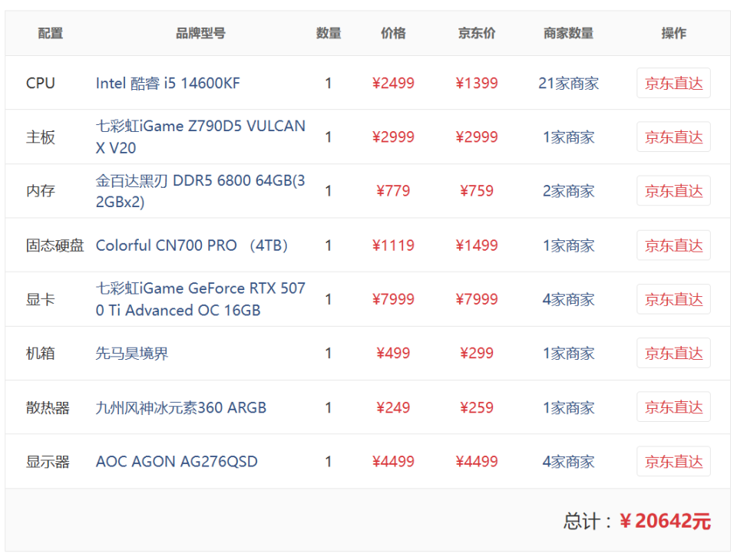The height and width of the screenshot is (560, 737).
Task: Click 4家商家 in 显示器 row
Action: 568,461
